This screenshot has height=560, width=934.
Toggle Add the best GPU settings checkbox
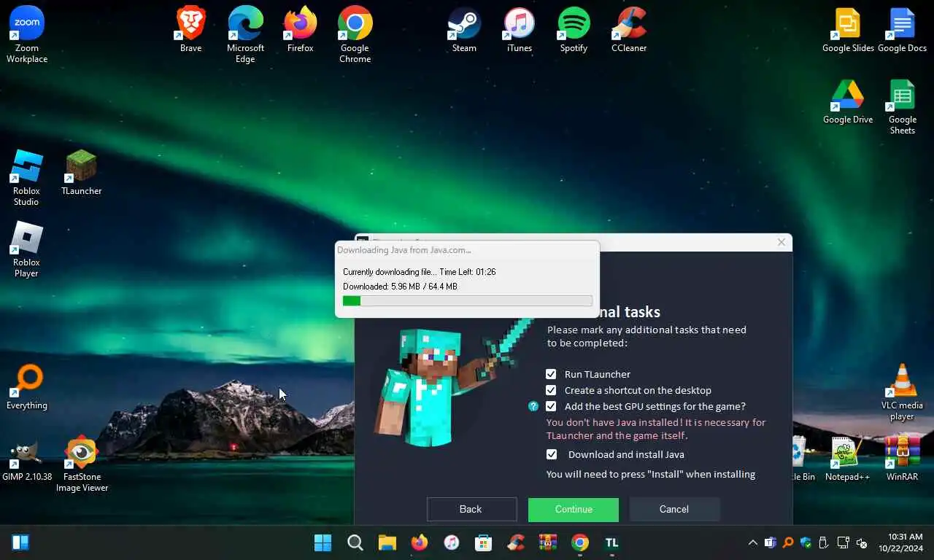click(x=551, y=406)
